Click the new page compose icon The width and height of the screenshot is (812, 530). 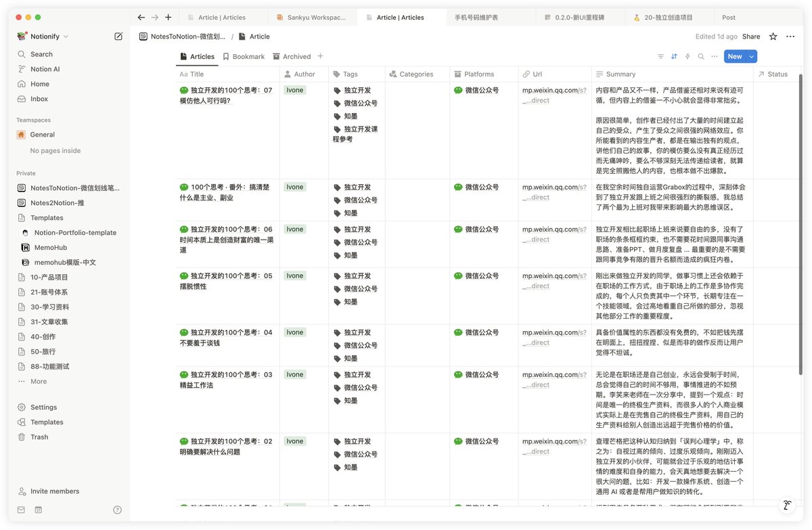click(118, 37)
